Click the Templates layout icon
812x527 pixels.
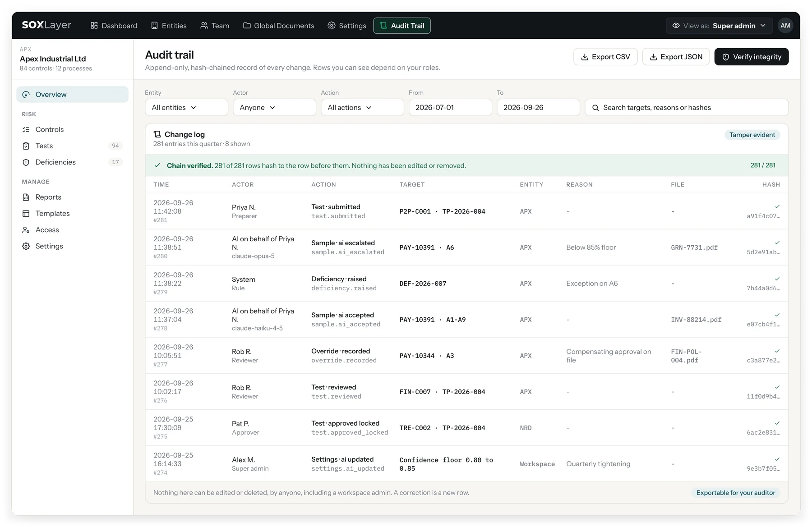click(x=26, y=214)
